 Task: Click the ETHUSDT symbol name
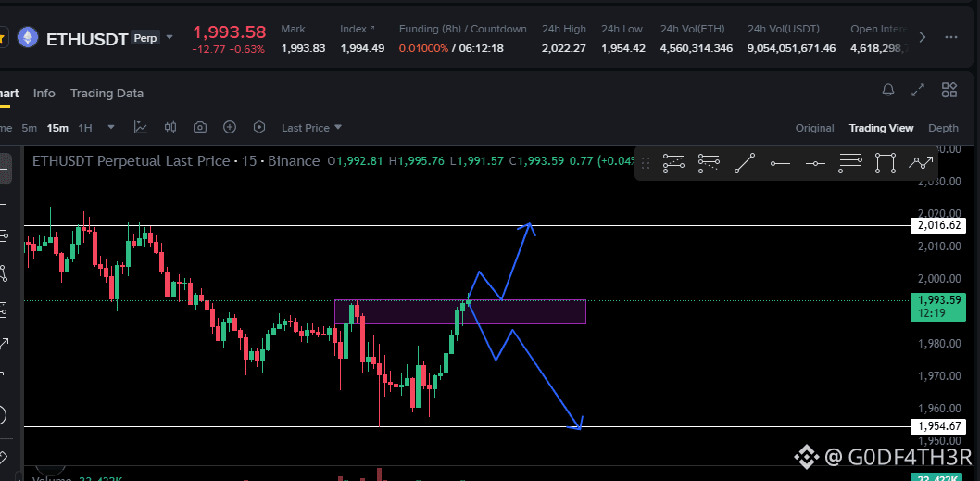pyautogui.click(x=87, y=40)
